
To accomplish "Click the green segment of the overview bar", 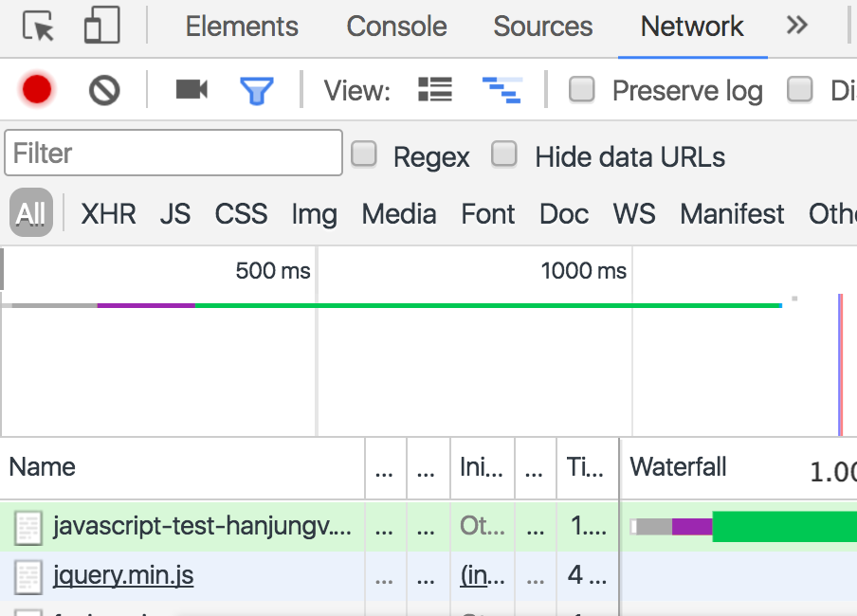I will tap(488, 305).
